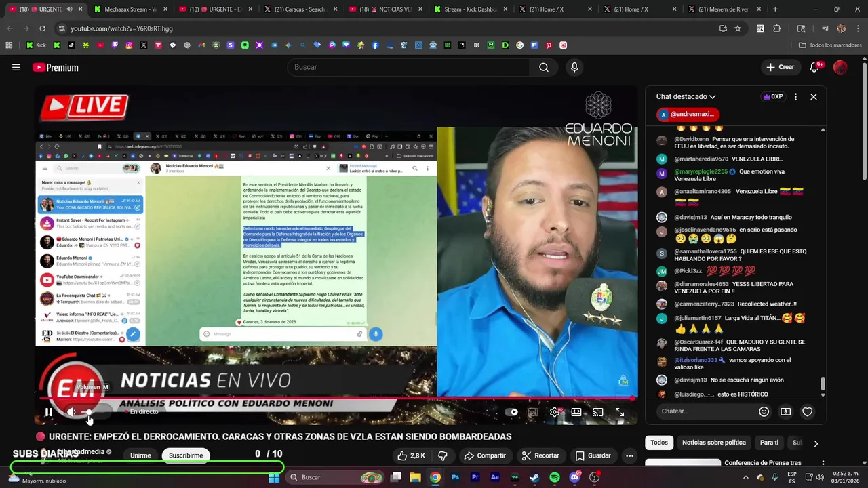Open a new browser tab

775,9
